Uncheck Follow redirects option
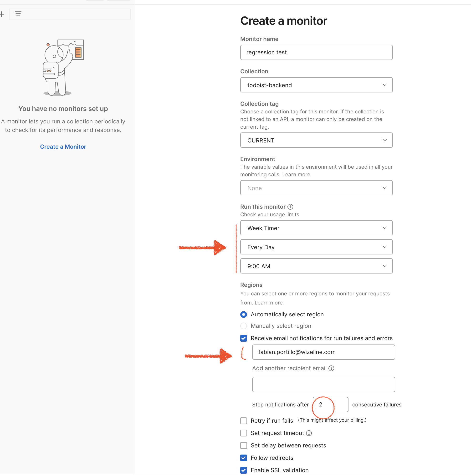 (x=244, y=458)
